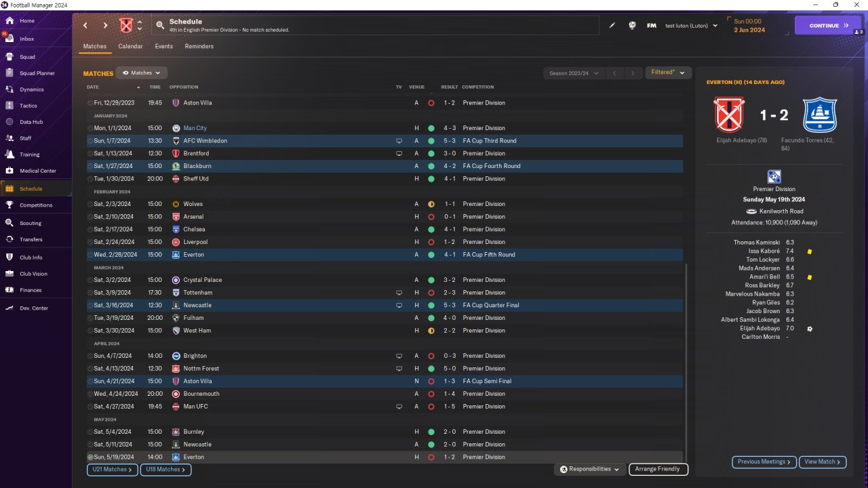This screenshot has width=868, height=488.
Task: Switch to the Calendar tab
Action: 130,46
